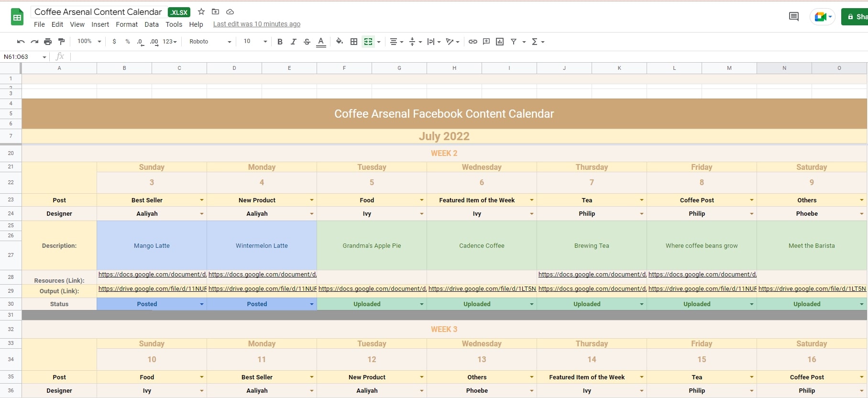This screenshot has width=868, height=398.
Task: Open the Tools menu
Action: tap(174, 24)
